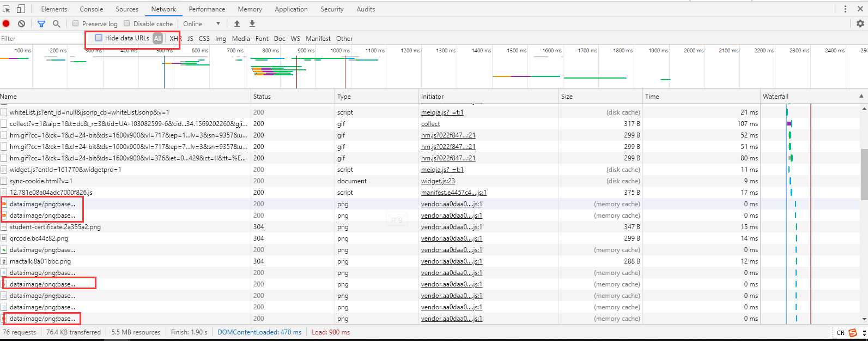Select the All filter type

[x=157, y=38]
